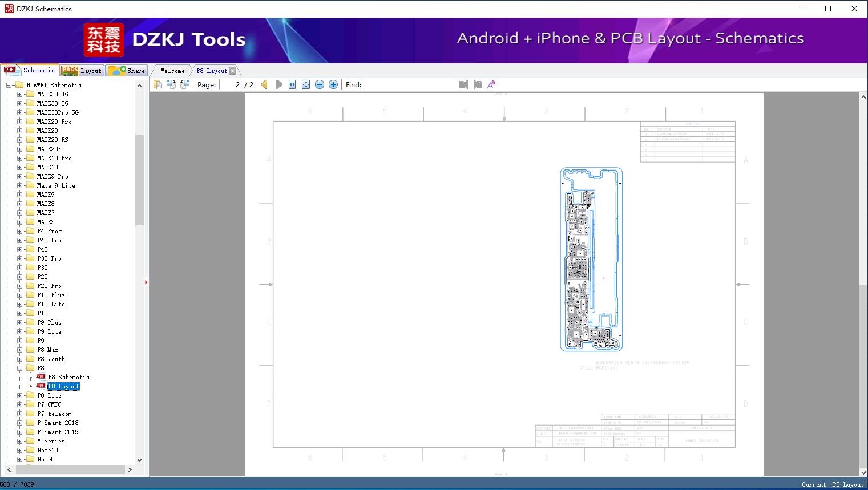Image resolution: width=868 pixels, height=490 pixels.
Task: Click the tree panel scroll up arrow
Action: (x=139, y=86)
